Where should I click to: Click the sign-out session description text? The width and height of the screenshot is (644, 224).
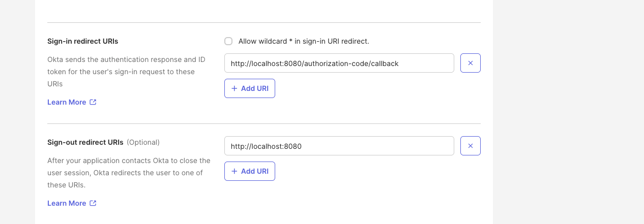point(128,173)
